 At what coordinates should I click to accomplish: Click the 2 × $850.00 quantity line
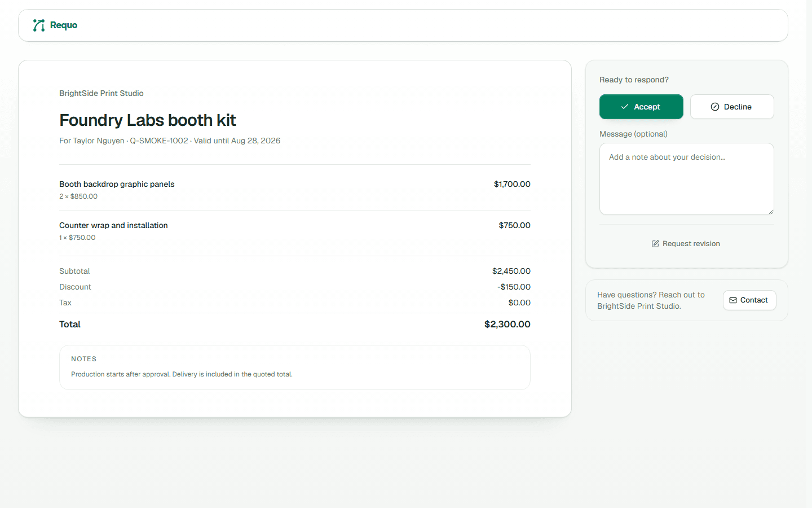tap(78, 196)
